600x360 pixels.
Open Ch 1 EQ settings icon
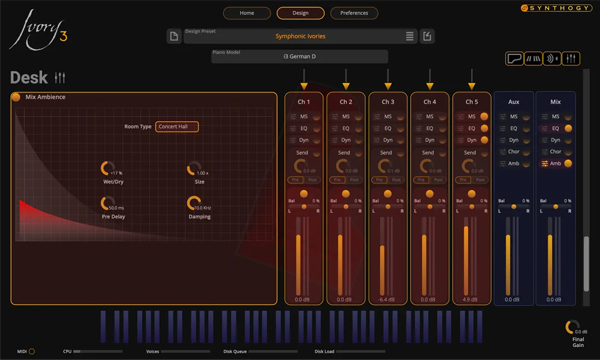(293, 129)
